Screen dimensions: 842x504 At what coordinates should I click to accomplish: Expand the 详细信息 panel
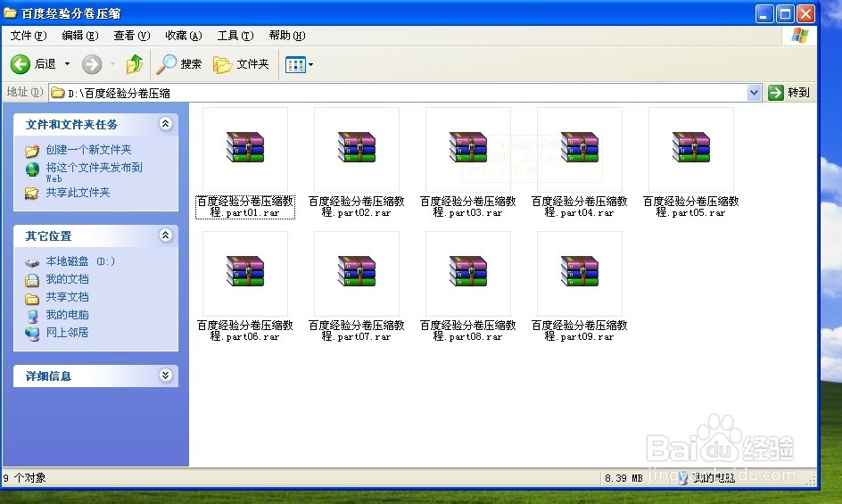[165, 375]
